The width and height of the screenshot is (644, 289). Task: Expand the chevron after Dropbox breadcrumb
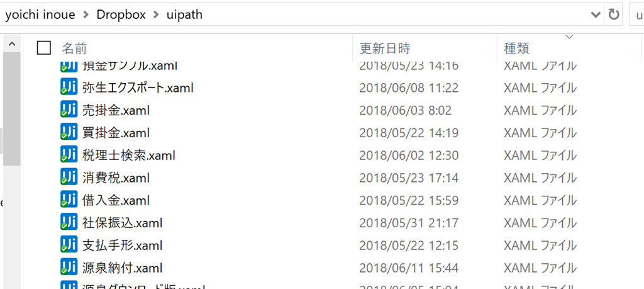(x=156, y=15)
